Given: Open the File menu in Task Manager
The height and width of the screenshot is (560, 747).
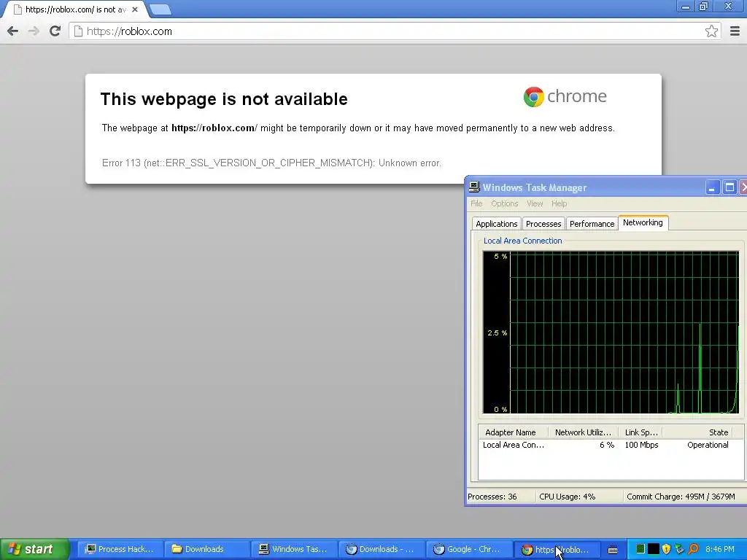Looking at the screenshot, I should tap(476, 203).
